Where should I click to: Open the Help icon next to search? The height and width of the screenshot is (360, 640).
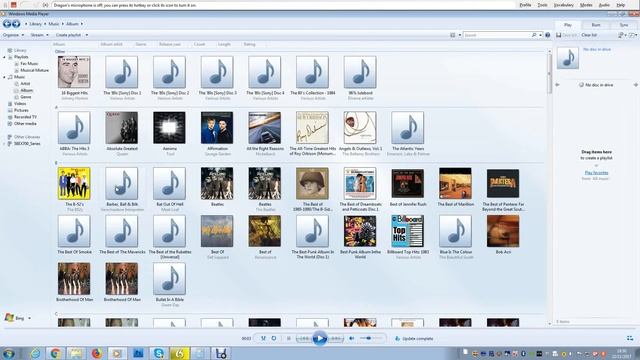pyautogui.click(x=548, y=35)
